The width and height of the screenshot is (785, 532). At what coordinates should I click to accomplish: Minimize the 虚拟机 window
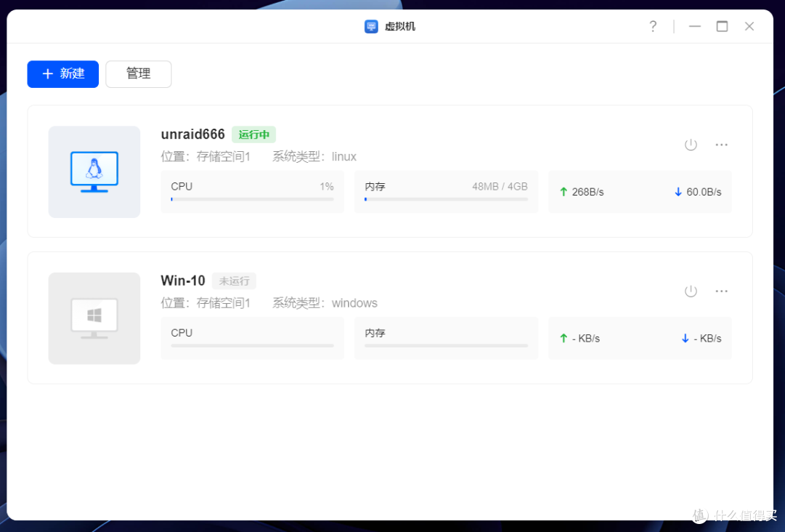tap(694, 26)
